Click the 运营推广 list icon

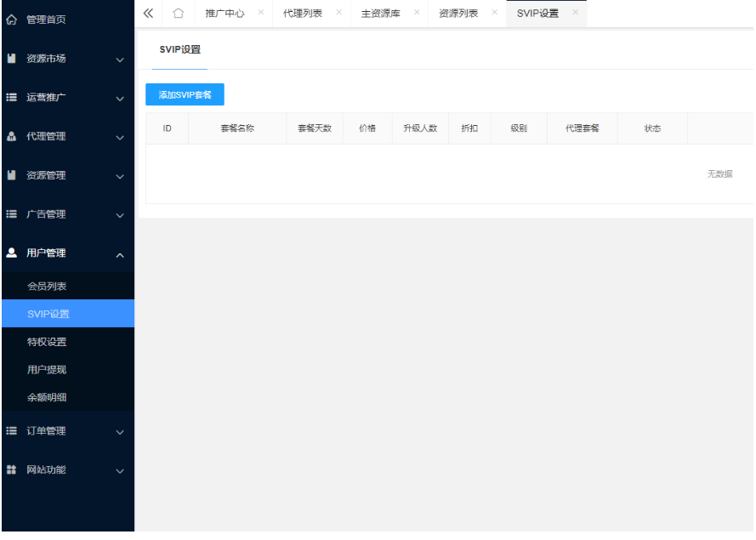[x=12, y=98]
